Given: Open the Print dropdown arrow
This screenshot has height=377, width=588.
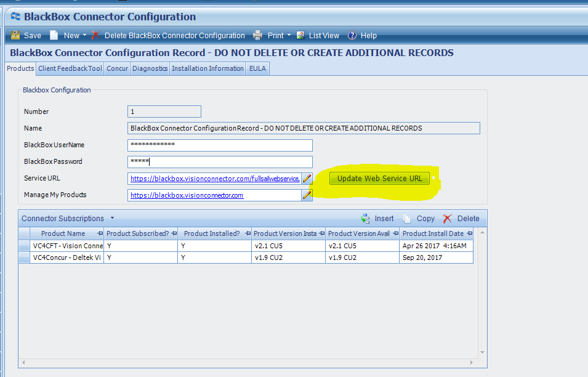Looking at the screenshot, I should pos(289,35).
